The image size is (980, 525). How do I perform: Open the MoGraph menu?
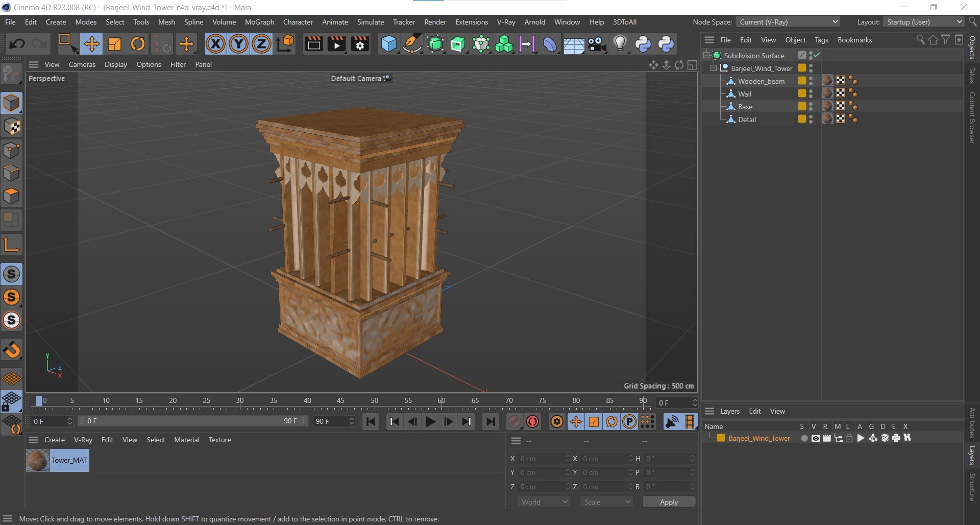(259, 22)
